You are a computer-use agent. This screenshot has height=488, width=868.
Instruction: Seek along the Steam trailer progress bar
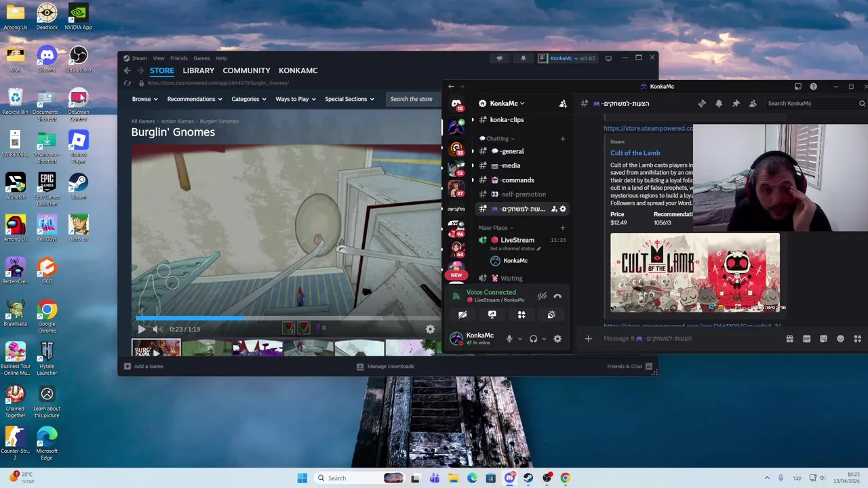pos(288,317)
